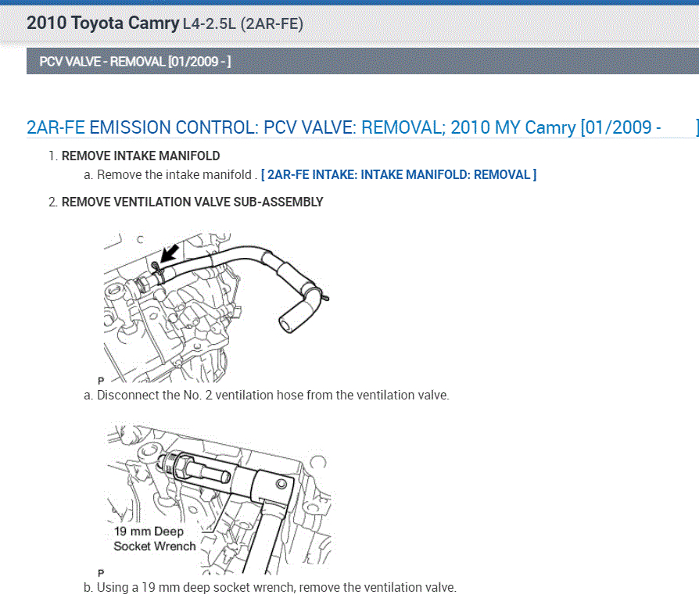
Task: Click the 'REMOVE INTAKE MANIFOLD' step heading
Action: tap(141, 156)
